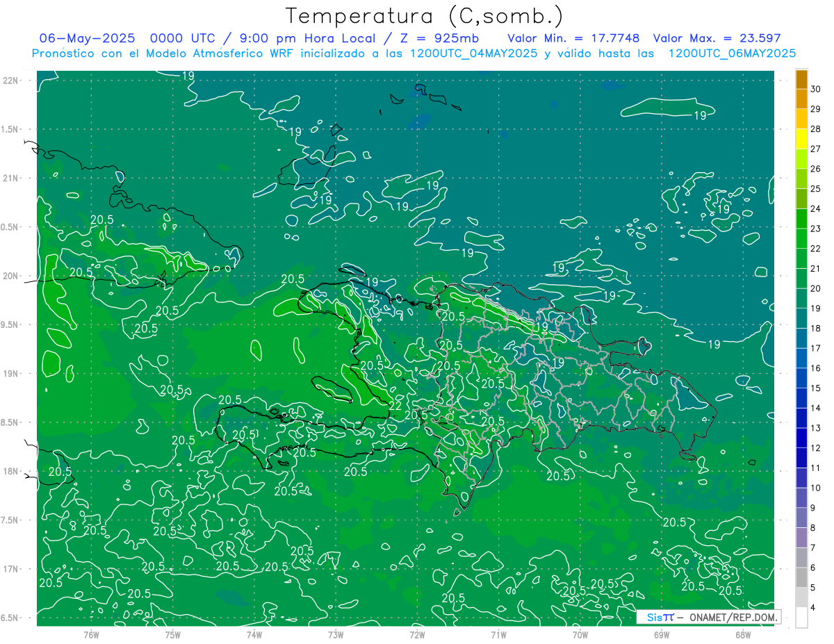Click the "68W" longitude axis label
Image resolution: width=834 pixels, height=644 pixels.
pyautogui.click(x=743, y=634)
